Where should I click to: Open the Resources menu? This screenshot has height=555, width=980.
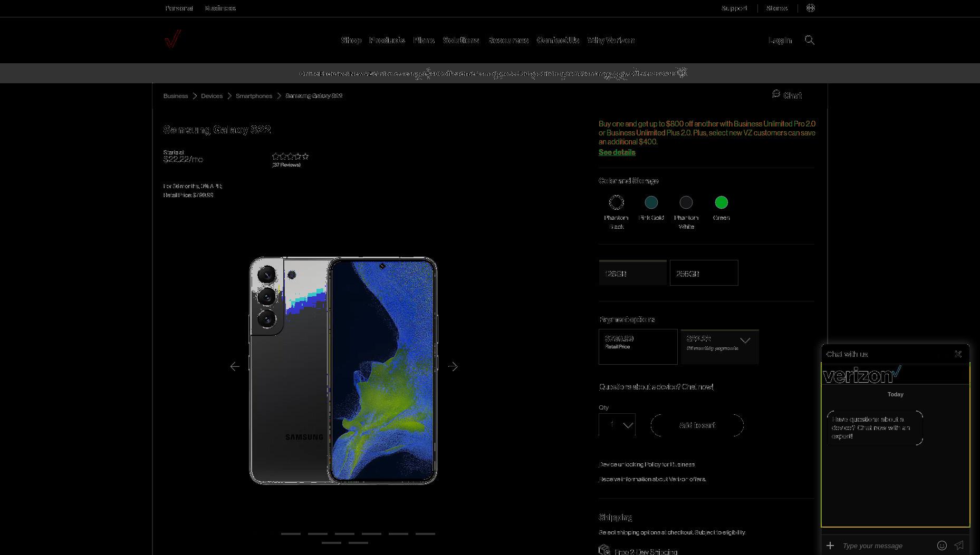(x=508, y=40)
